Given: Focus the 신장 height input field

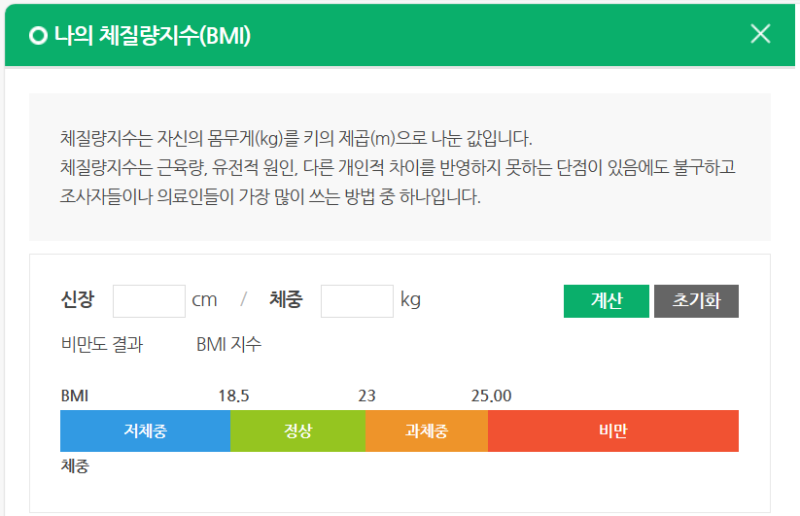Looking at the screenshot, I should (149, 301).
